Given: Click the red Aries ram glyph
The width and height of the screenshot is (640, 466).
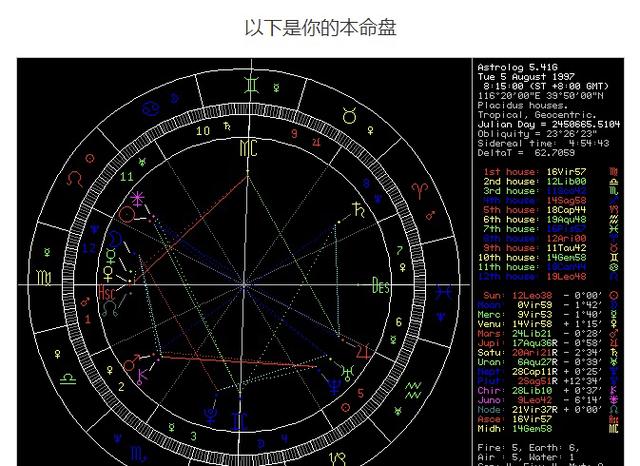Looking at the screenshot, I should point(420,190).
